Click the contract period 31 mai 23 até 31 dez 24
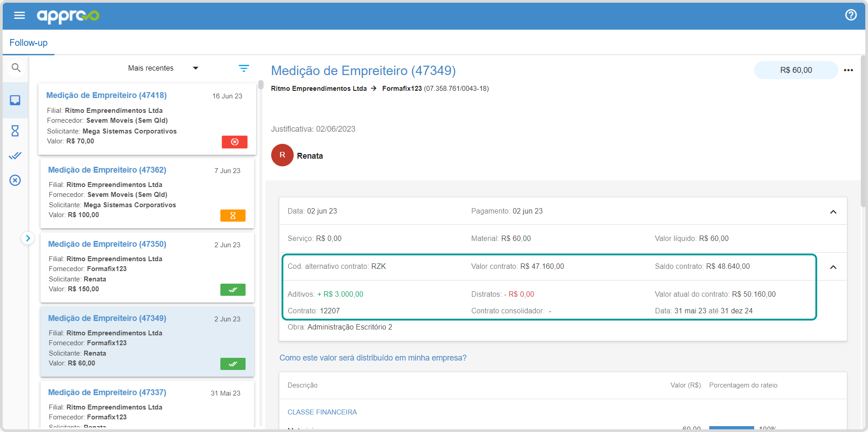This screenshot has height=432, width=868. (x=713, y=311)
